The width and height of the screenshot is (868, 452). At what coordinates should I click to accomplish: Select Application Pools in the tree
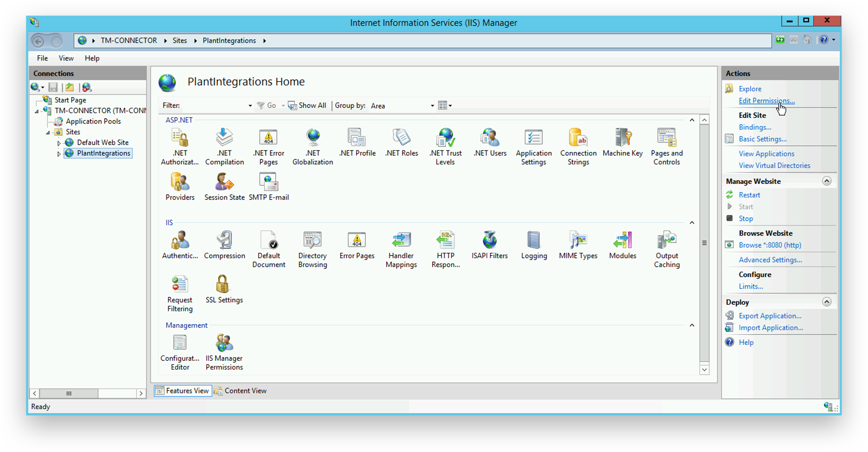tap(93, 121)
